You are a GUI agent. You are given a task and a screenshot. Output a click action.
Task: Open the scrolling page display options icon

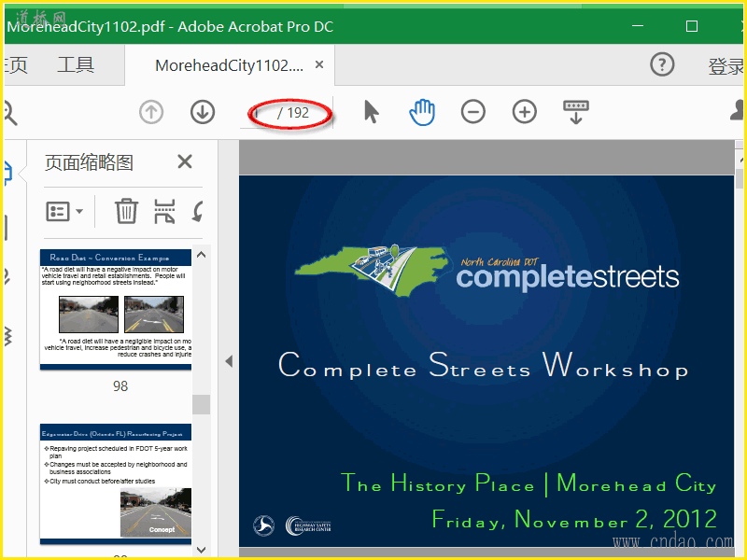point(575,112)
